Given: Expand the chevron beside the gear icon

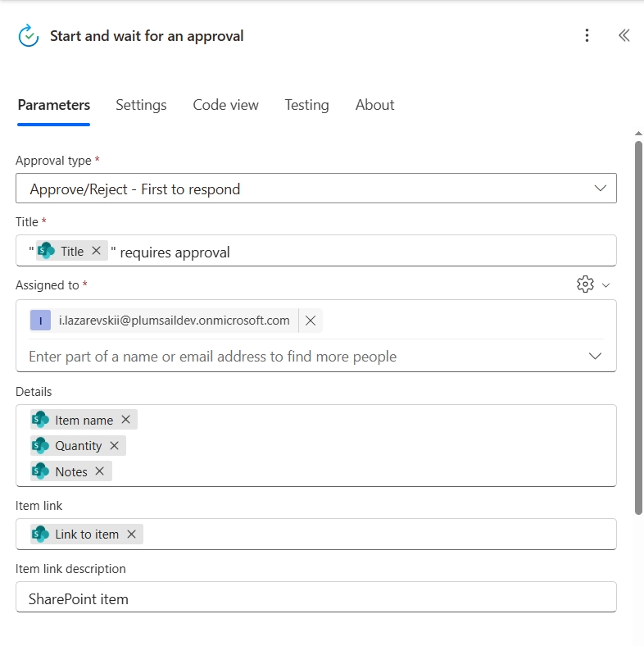Looking at the screenshot, I should pyautogui.click(x=606, y=285).
